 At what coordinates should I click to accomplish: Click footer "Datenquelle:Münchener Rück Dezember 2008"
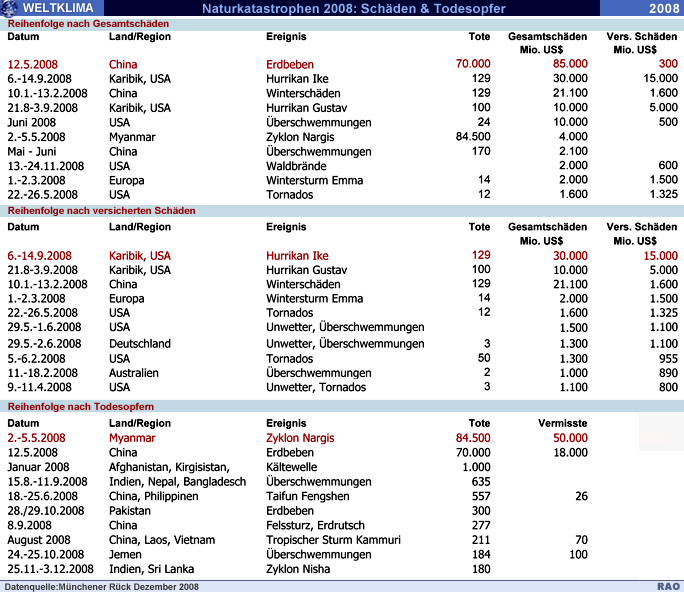tap(101, 587)
